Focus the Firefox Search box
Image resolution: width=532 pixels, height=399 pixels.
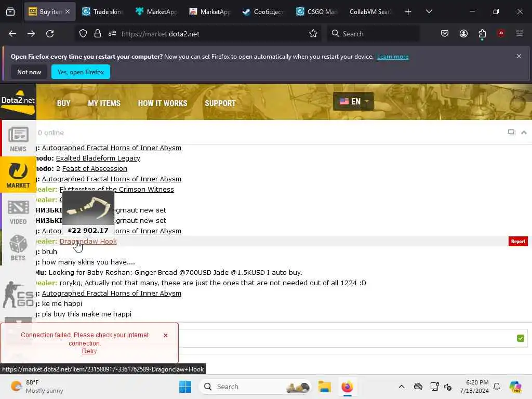click(373, 34)
